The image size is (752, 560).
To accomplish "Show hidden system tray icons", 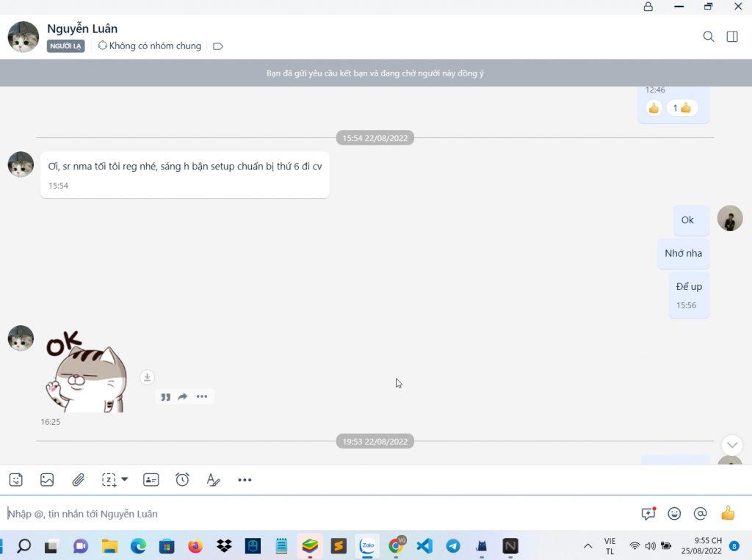I will point(587,546).
